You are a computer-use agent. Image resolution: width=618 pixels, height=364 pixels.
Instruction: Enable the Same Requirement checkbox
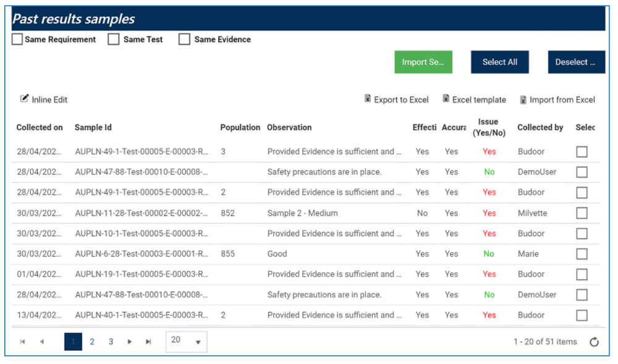(x=17, y=40)
